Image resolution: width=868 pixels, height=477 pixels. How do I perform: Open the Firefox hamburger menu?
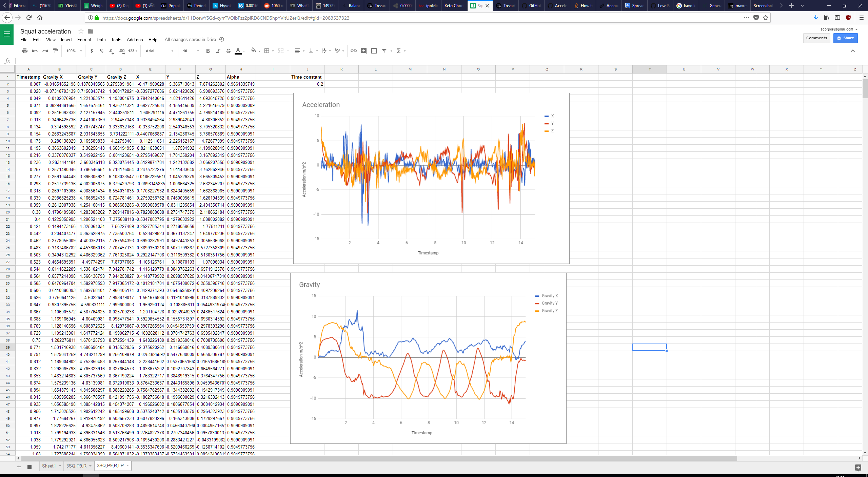point(861,18)
